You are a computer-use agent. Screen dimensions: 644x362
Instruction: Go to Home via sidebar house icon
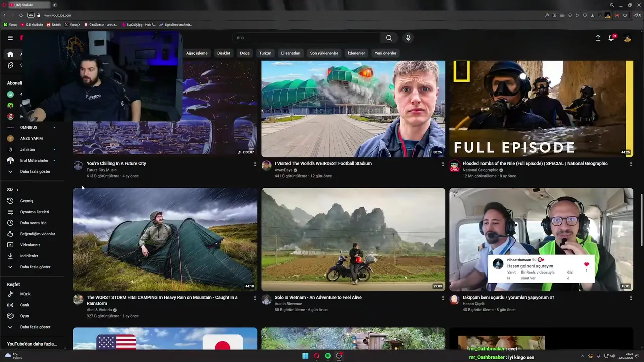pyautogui.click(x=10, y=54)
